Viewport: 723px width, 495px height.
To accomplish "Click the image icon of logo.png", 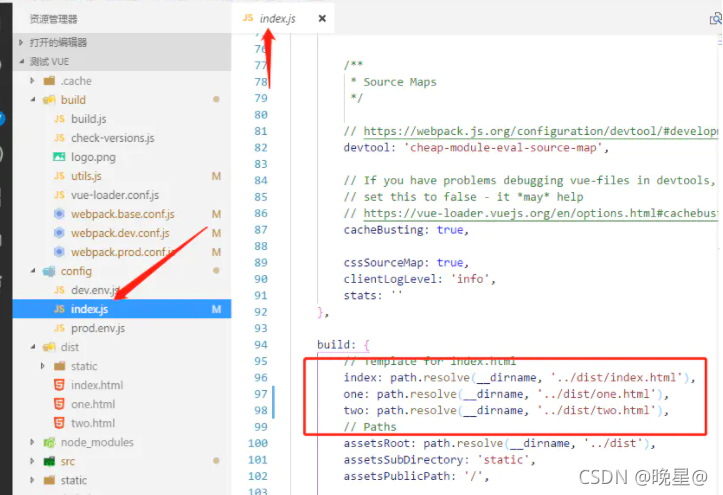I will click(x=59, y=157).
